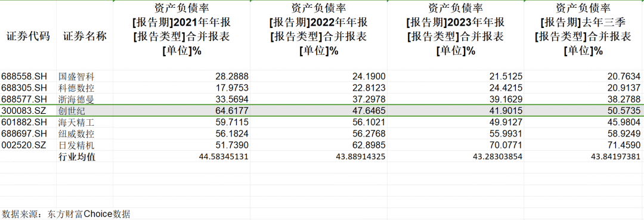Select value 47.6465 for 创世纪
Viewport: 644px width, 220px height.
318,110
